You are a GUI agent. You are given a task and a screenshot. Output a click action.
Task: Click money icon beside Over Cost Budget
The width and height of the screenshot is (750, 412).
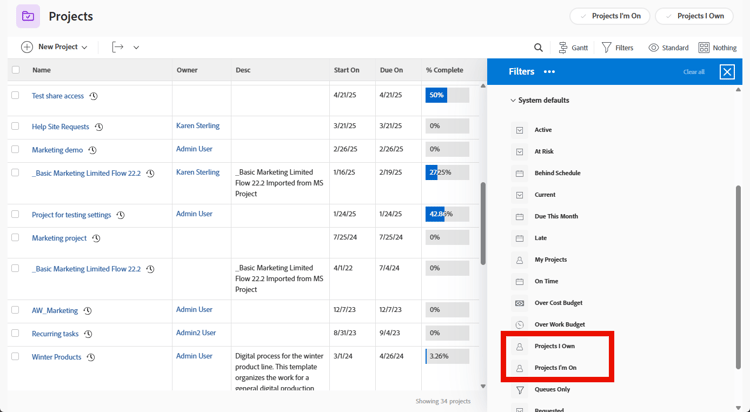tap(519, 303)
